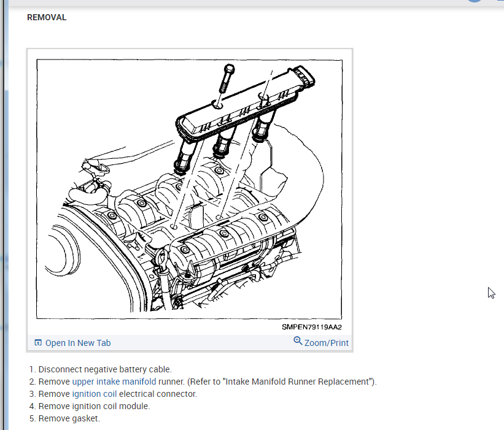Click step 1 Disconnect negative battery cable
Viewport: 504px width, 430px height.
click(105, 369)
